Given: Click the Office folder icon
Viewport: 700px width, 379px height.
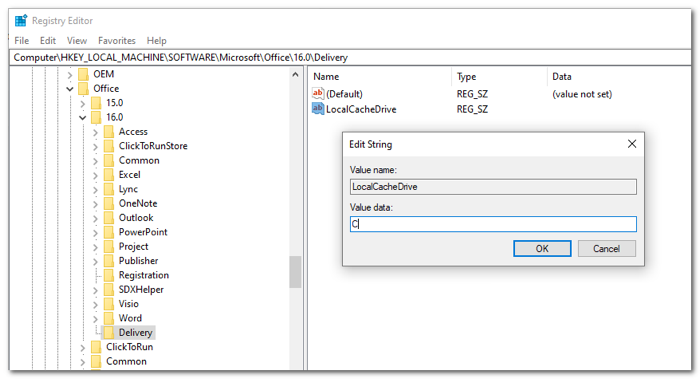Looking at the screenshot, I should pyautogui.click(x=83, y=88).
